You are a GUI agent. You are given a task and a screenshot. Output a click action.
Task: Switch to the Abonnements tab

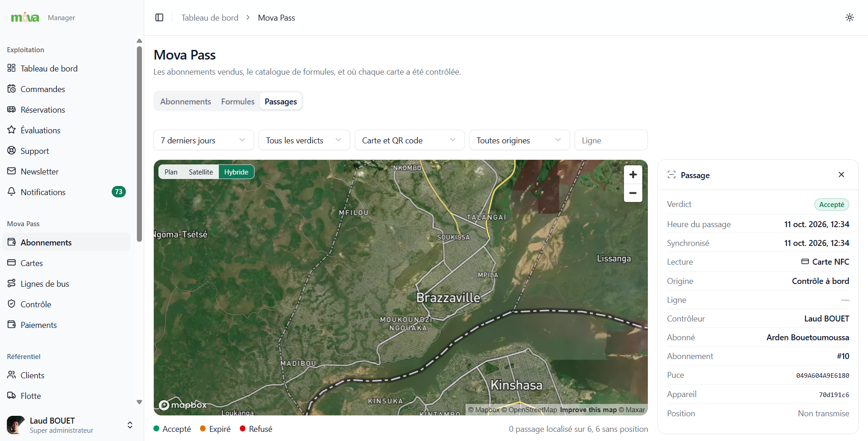[x=185, y=101]
